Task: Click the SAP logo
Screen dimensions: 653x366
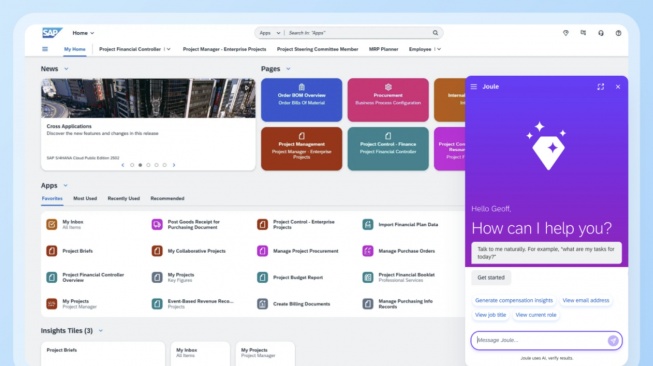Action: pyautogui.click(x=52, y=33)
